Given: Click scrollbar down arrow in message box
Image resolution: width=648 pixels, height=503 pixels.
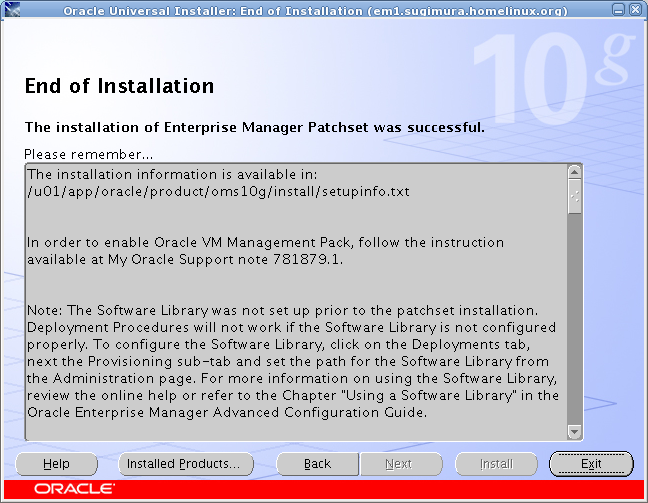Looking at the screenshot, I should coord(574,432).
